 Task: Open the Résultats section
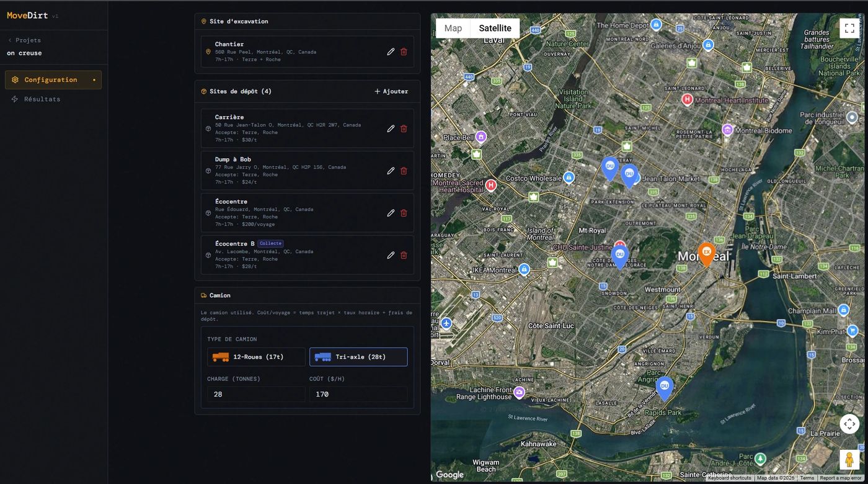tap(53, 99)
